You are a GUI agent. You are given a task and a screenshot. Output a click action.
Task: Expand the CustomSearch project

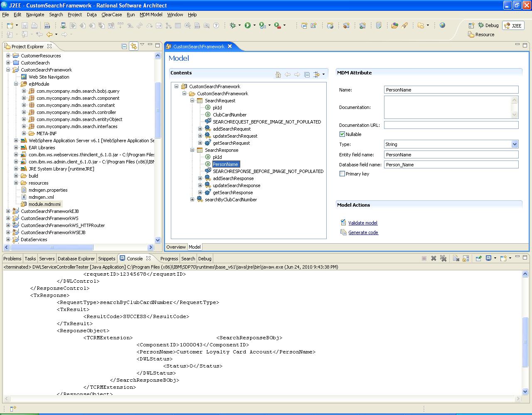click(x=8, y=63)
